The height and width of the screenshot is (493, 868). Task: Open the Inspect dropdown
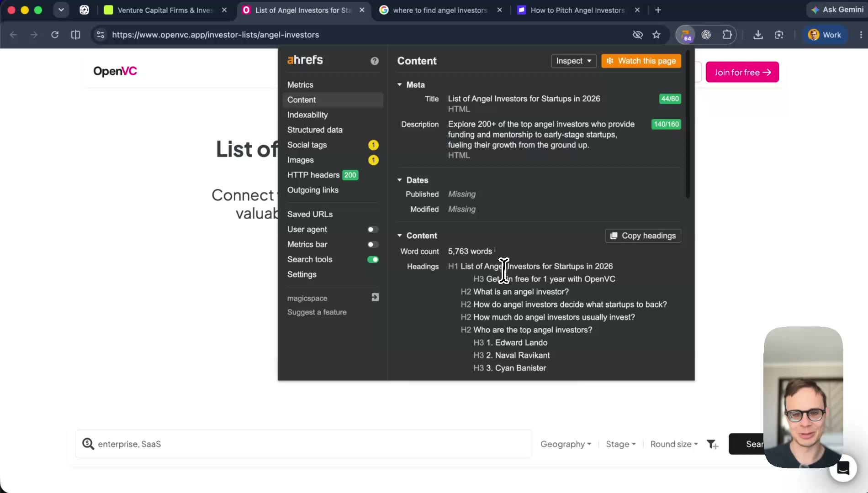point(574,61)
